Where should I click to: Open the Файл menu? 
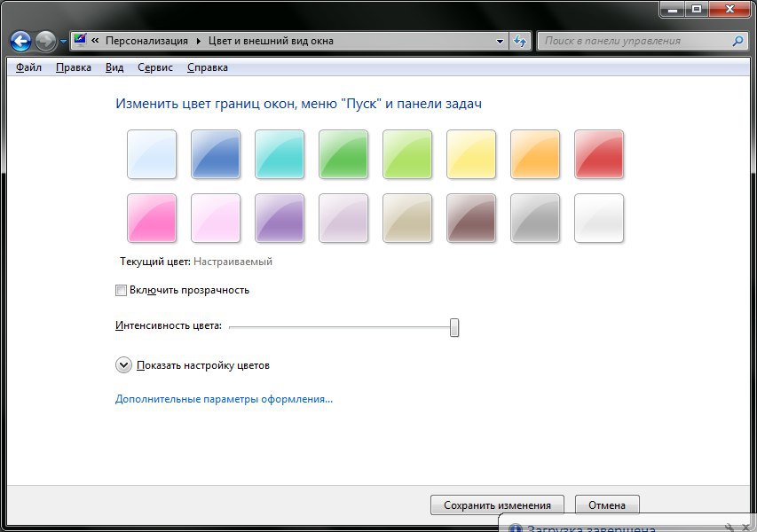click(x=28, y=67)
